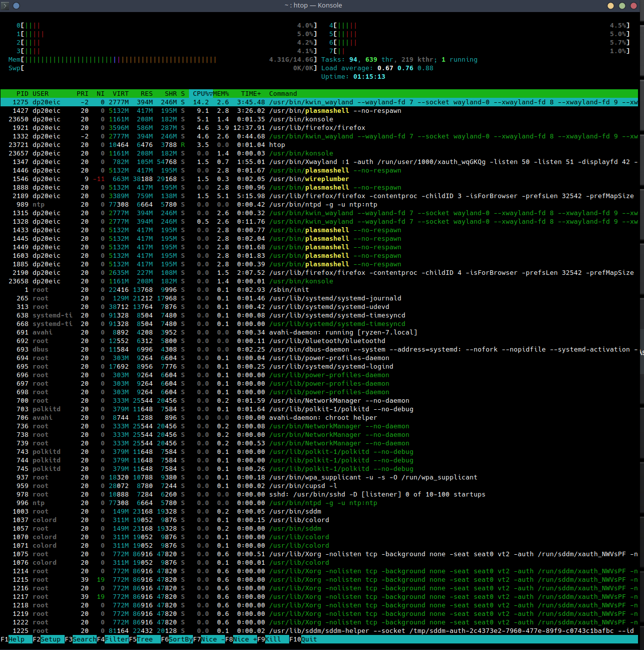The height and width of the screenshot is (650, 644).
Task: Click the Swp usage meter
Action: tap(163, 68)
